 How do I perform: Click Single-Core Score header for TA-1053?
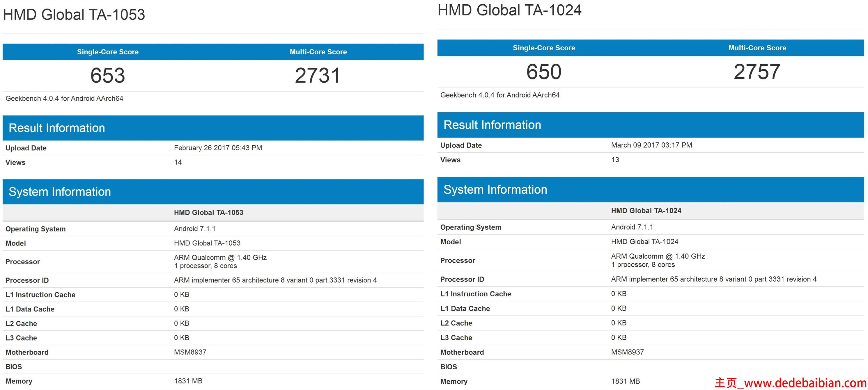(108, 52)
